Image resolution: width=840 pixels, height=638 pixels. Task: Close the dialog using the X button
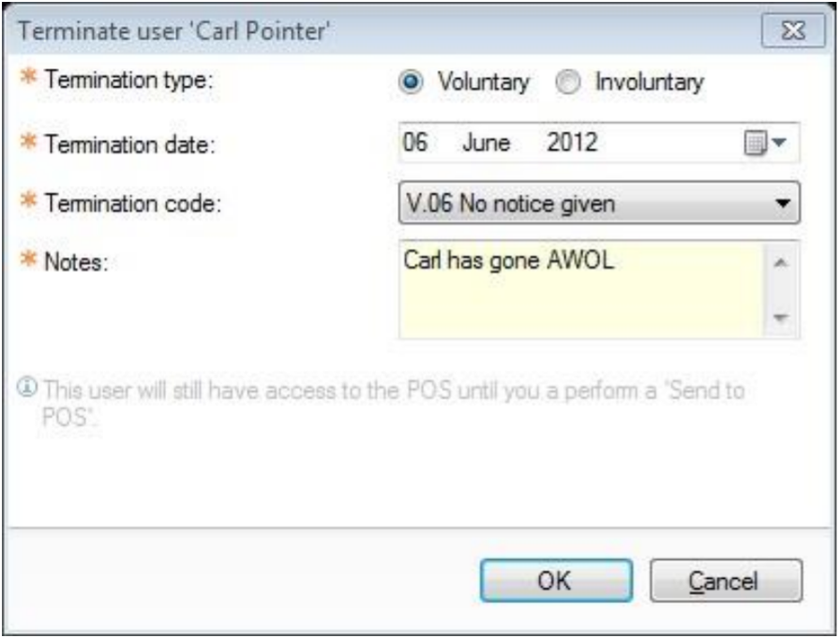click(793, 29)
